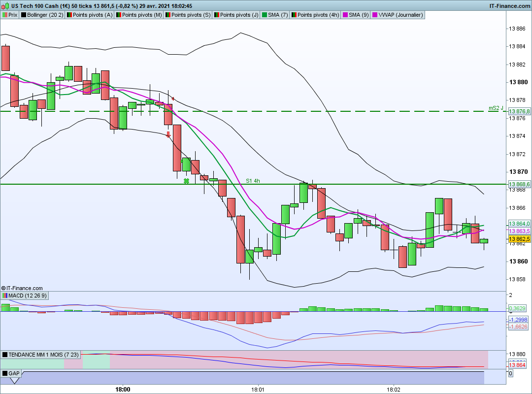
Task: Open VWAP (Journalier) indicator label
Action: 398,15
